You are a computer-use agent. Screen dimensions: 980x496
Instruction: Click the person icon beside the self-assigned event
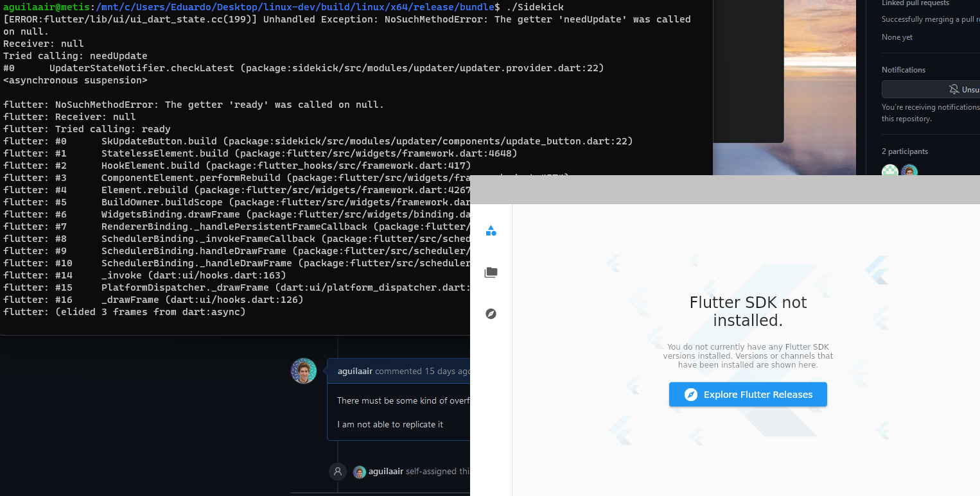tap(338, 471)
